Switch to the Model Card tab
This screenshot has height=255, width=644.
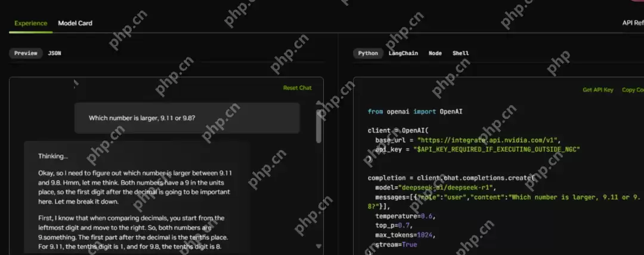coord(75,23)
